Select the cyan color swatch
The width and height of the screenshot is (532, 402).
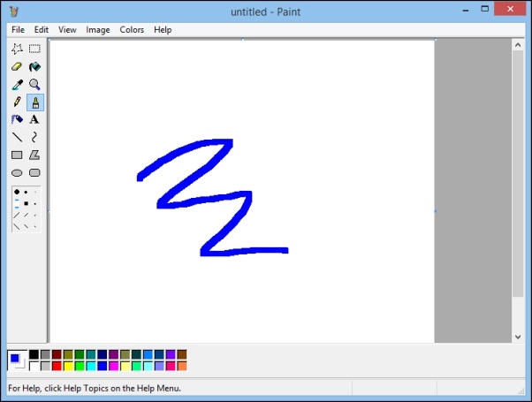91,366
